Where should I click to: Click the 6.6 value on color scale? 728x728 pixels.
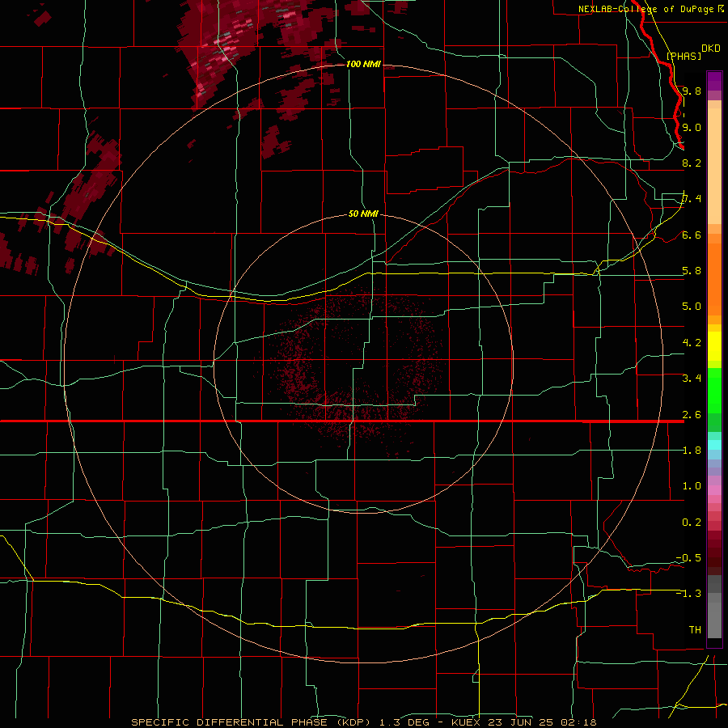(x=692, y=235)
